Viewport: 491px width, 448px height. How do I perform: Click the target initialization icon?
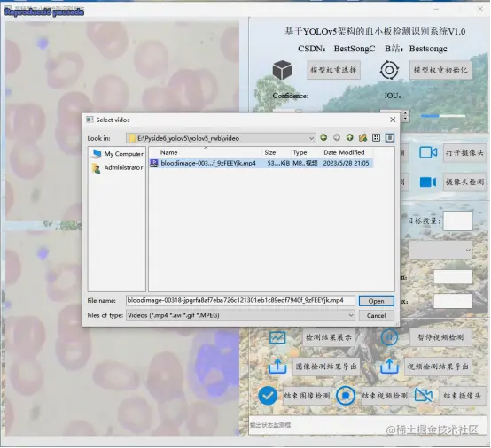pyautogui.click(x=389, y=70)
